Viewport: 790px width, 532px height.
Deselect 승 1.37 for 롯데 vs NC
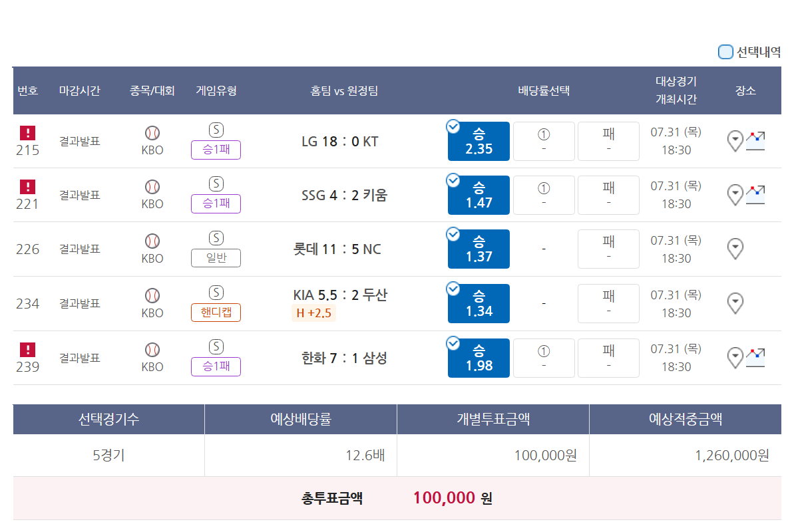coord(479,249)
